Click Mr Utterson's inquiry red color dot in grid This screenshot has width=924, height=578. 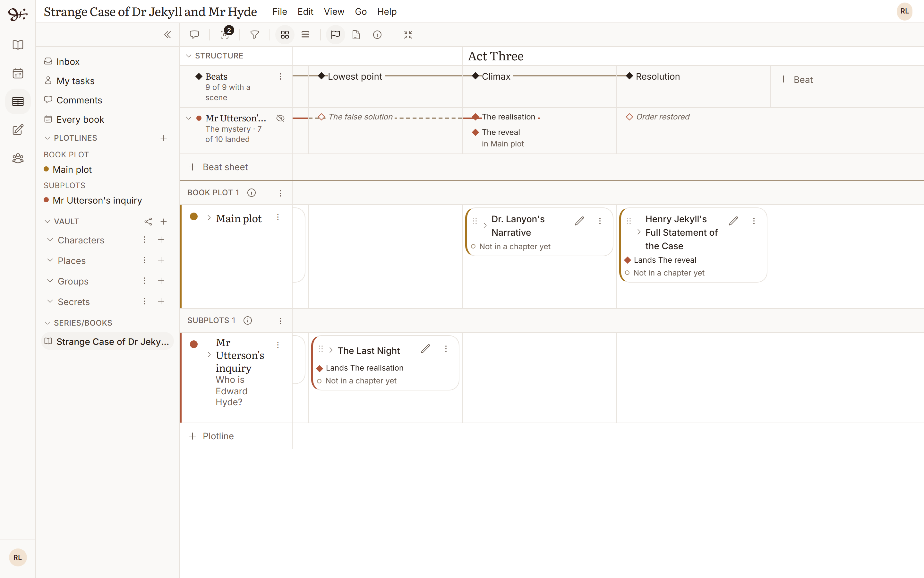194,344
